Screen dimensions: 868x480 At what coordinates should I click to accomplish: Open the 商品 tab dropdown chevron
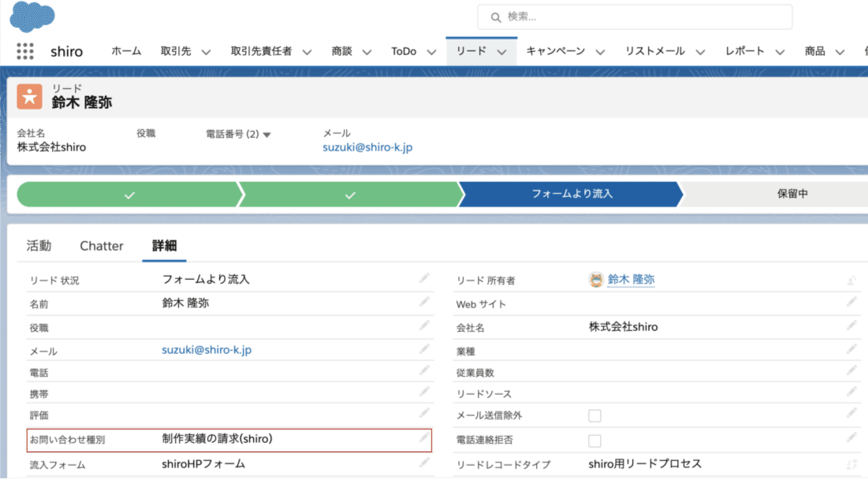point(840,53)
